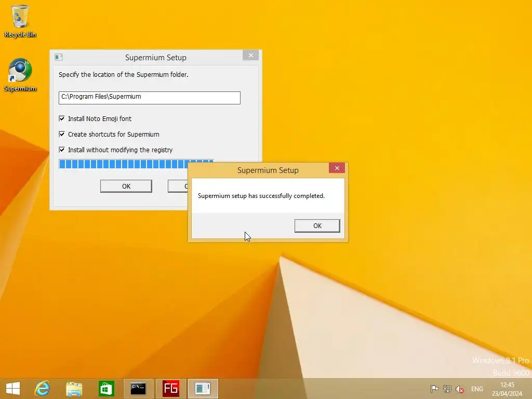Screen dimensions: 532x399
Task: Open the Windows Start button
Action: click(13, 389)
